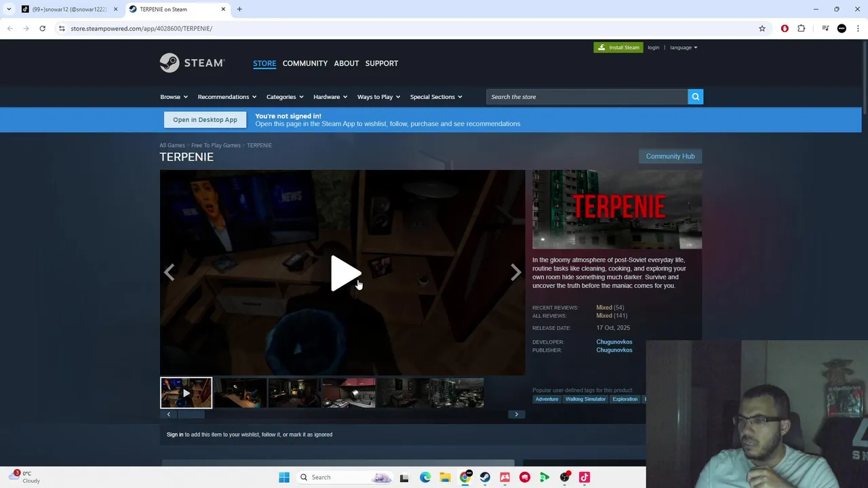Expand the Browse dropdown menu
The image size is (868, 488).
pyautogui.click(x=174, y=97)
